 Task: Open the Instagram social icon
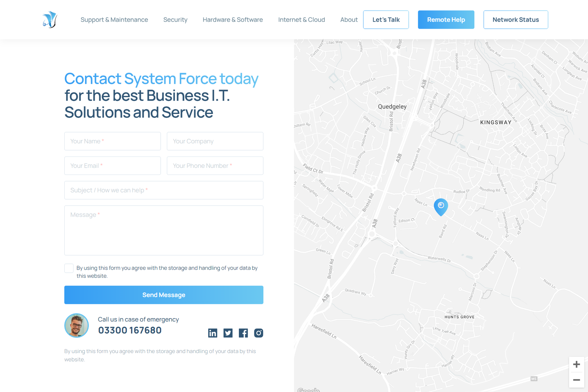click(259, 333)
